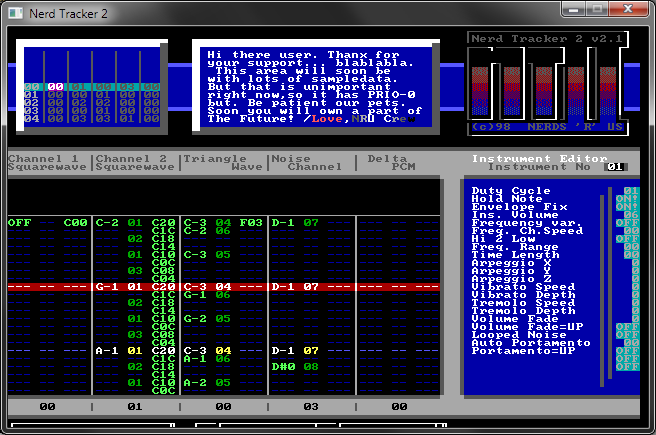Click G-1 on the highlighted red row
The image size is (656, 435).
pyautogui.click(x=107, y=287)
